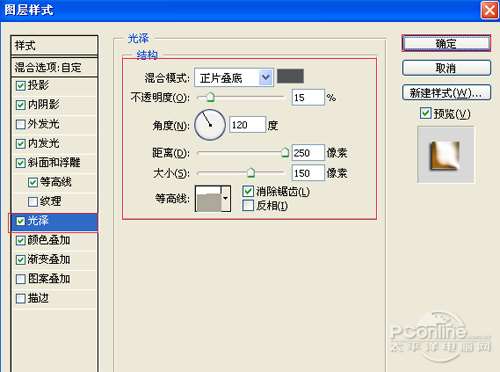Click the contour shape thumbnail

click(209, 199)
